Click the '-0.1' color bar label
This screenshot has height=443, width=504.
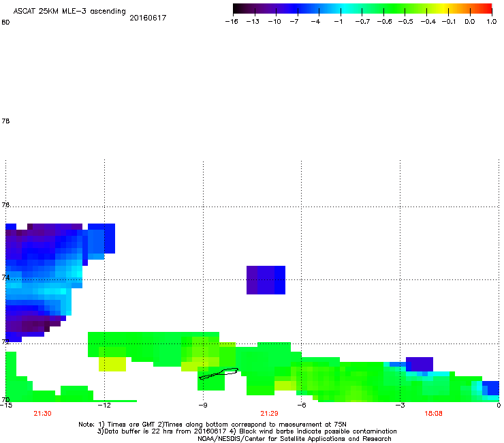pos(449,22)
